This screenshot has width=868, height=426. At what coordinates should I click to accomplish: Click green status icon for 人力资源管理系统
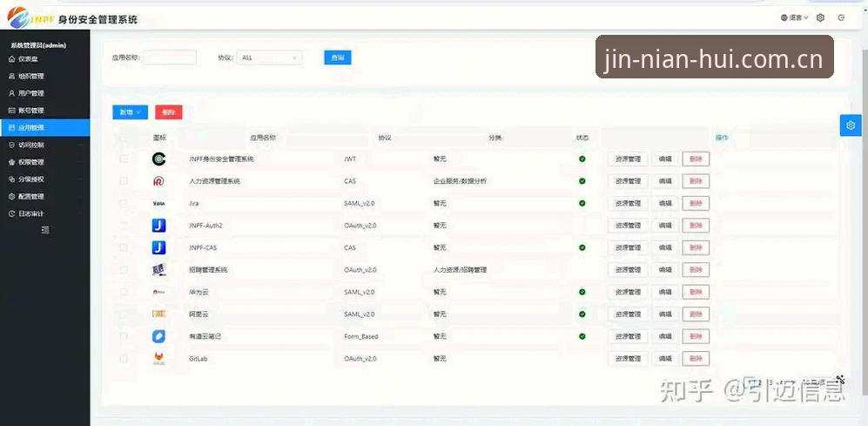click(x=582, y=181)
